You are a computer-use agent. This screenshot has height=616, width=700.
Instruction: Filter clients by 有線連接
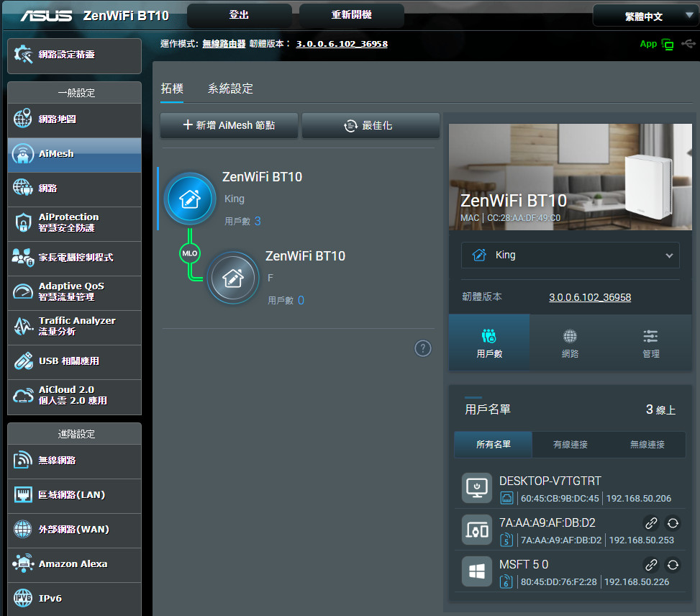pyautogui.click(x=570, y=445)
